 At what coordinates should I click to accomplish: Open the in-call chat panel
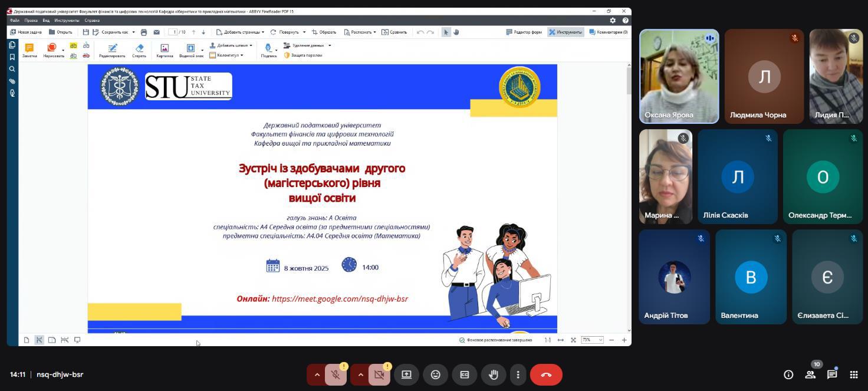tap(831, 374)
